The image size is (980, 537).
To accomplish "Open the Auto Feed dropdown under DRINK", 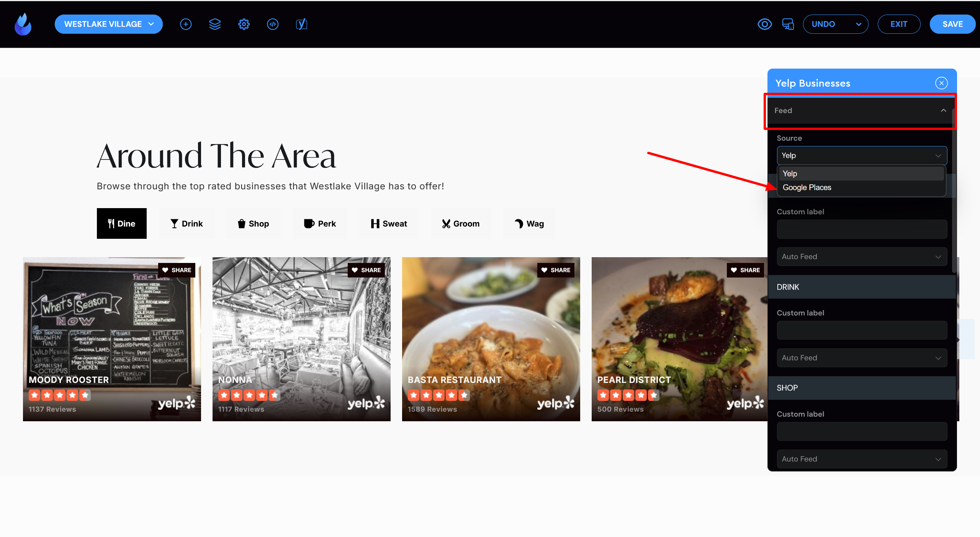I will click(x=862, y=358).
